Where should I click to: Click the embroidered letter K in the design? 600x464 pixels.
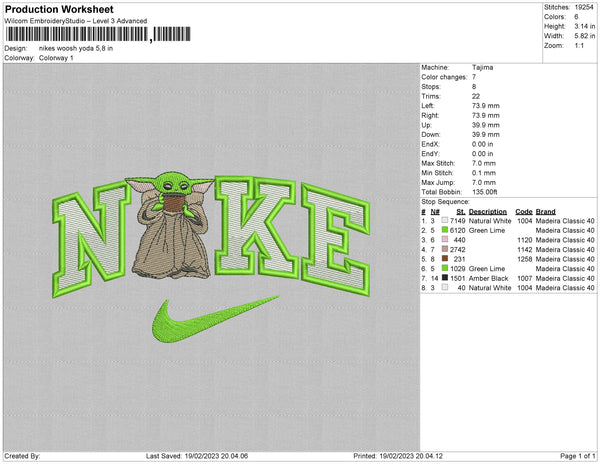point(256,227)
